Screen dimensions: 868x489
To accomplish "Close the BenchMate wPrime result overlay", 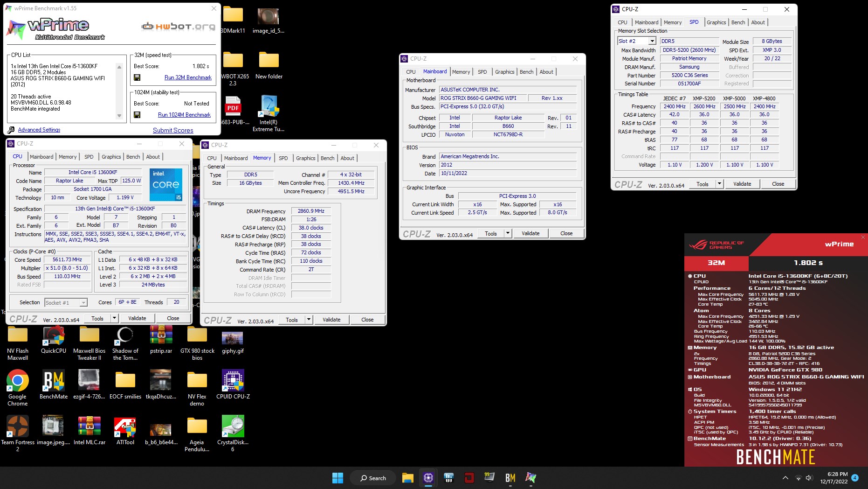I will point(863,237).
